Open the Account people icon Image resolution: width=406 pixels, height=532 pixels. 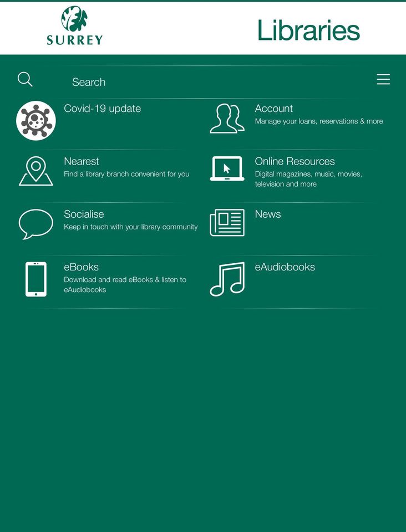227,119
